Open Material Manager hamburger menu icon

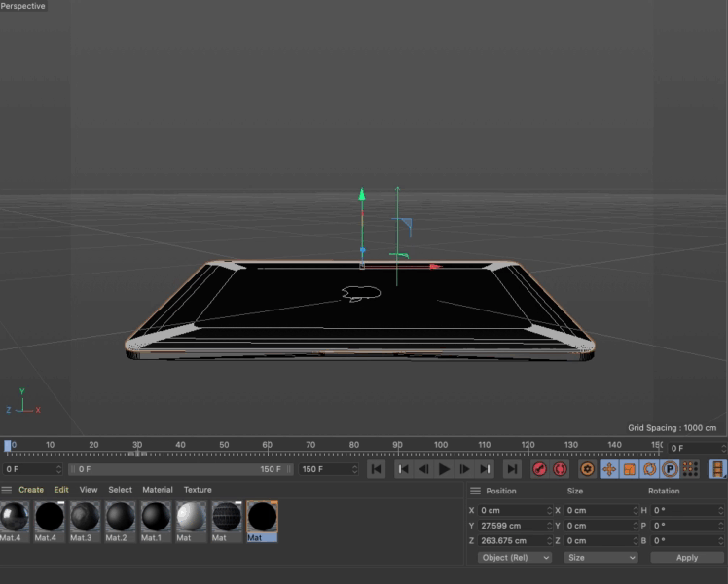coord(7,490)
